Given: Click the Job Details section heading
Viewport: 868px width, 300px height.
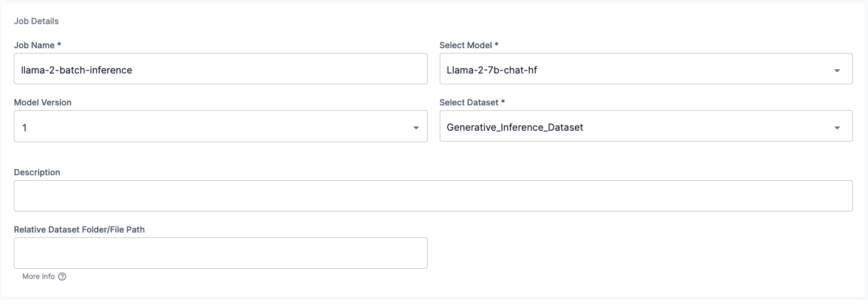Looking at the screenshot, I should coord(36,21).
